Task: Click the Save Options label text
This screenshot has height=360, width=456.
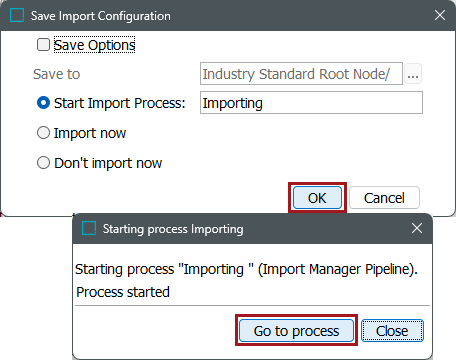Action: [x=95, y=45]
